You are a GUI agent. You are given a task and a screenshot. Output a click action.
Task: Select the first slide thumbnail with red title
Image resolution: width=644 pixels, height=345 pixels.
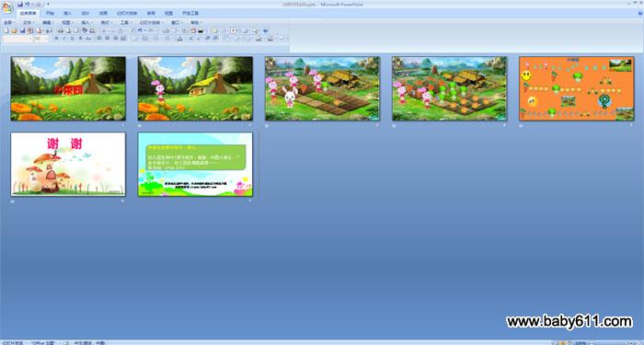68,88
